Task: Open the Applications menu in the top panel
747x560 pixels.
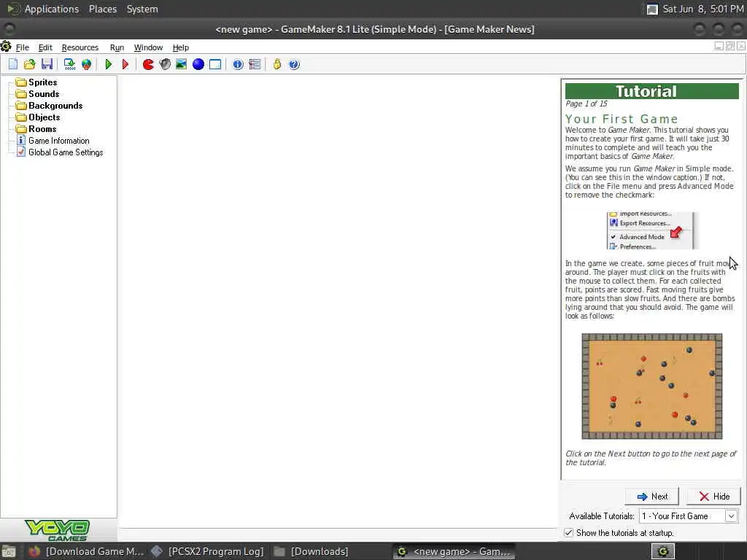Action: [x=52, y=9]
